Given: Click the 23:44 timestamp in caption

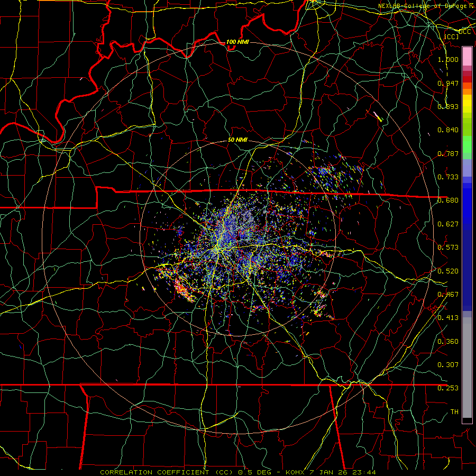Looking at the screenshot, I should point(365,472).
